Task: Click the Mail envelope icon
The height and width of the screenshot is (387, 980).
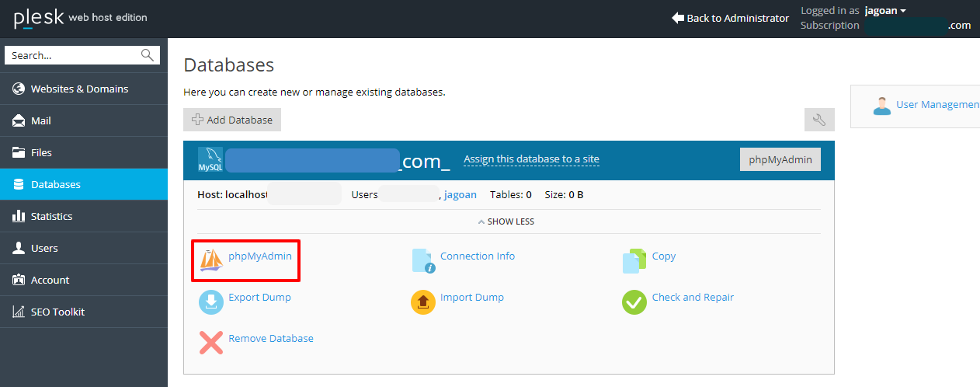Action: (x=19, y=120)
